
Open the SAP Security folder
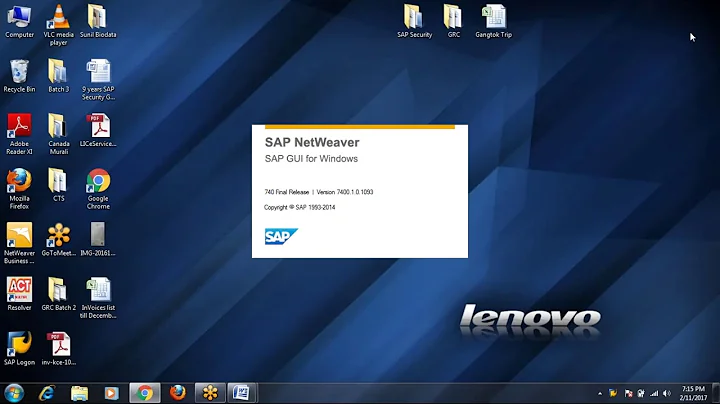(x=415, y=22)
